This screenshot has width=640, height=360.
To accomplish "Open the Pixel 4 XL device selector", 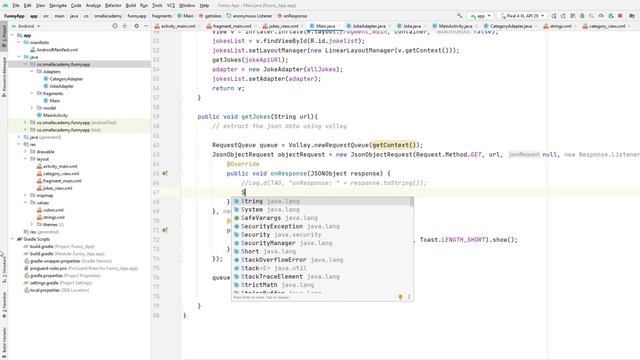I will [x=522, y=16].
